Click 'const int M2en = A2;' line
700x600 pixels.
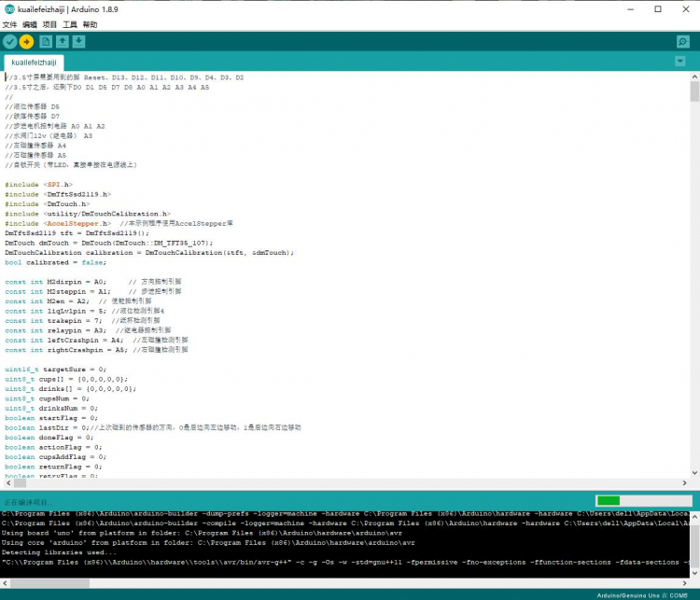(x=48, y=301)
